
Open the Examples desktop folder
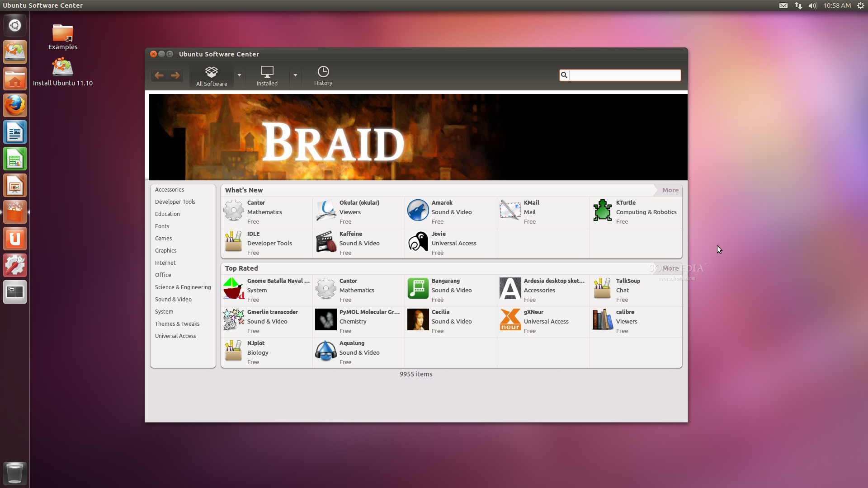63,37
